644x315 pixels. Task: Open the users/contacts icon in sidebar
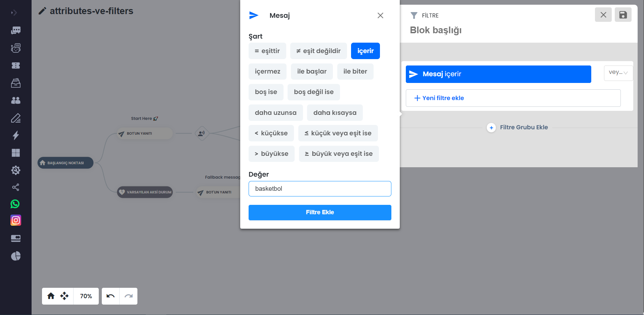pos(16,100)
